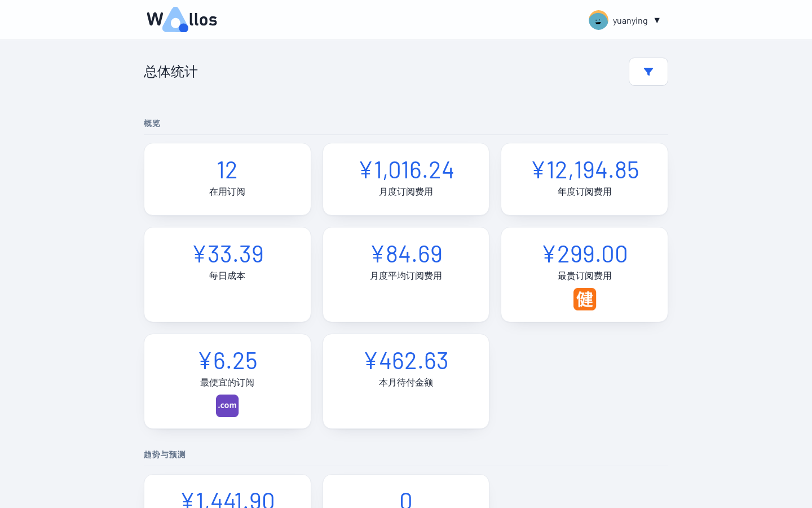Click the ¥1,441.90 trend value
812x508 pixels.
click(227, 500)
